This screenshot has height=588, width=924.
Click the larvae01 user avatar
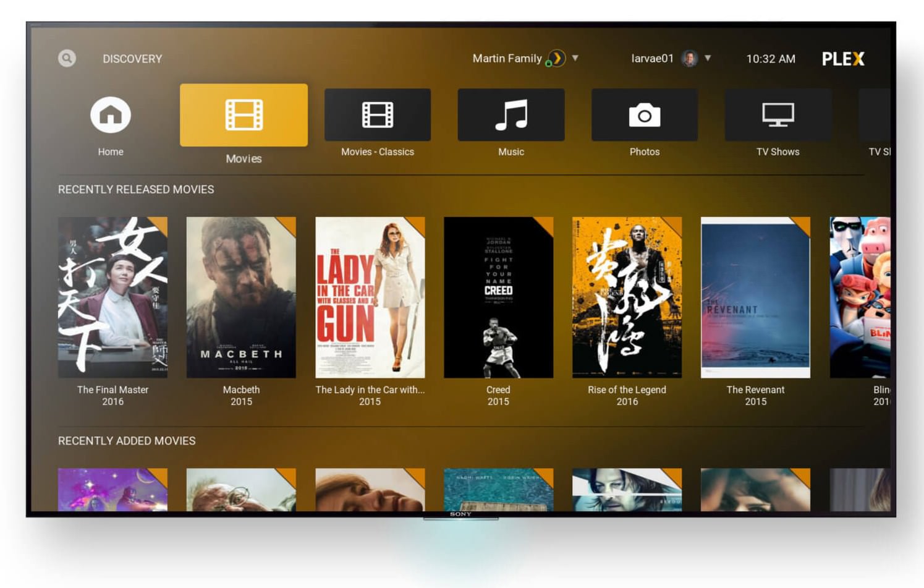tap(689, 58)
